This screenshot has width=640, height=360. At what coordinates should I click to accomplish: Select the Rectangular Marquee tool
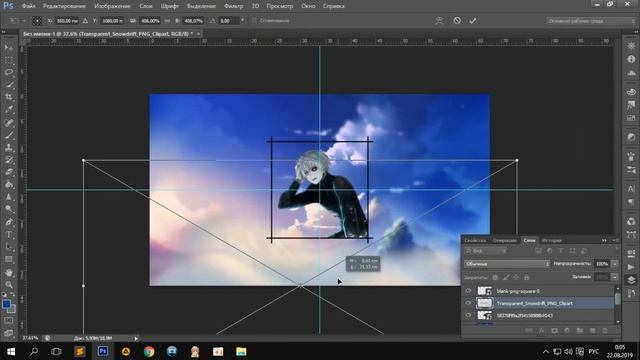tap(9, 60)
